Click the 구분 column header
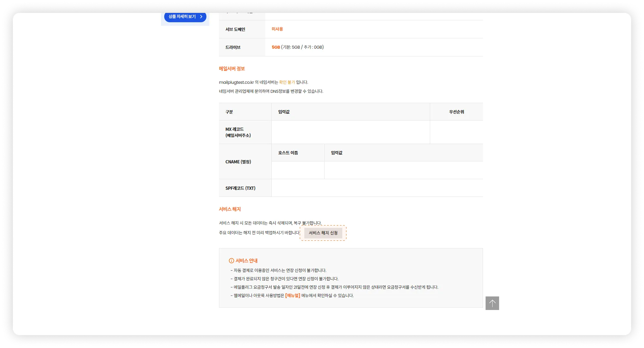This screenshot has height=348, width=644. [x=229, y=112]
